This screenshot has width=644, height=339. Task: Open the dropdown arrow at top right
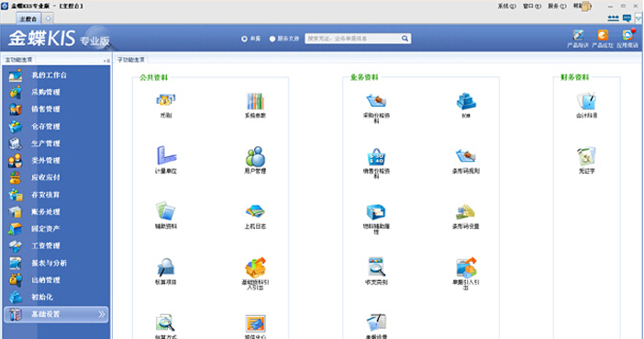(x=638, y=18)
